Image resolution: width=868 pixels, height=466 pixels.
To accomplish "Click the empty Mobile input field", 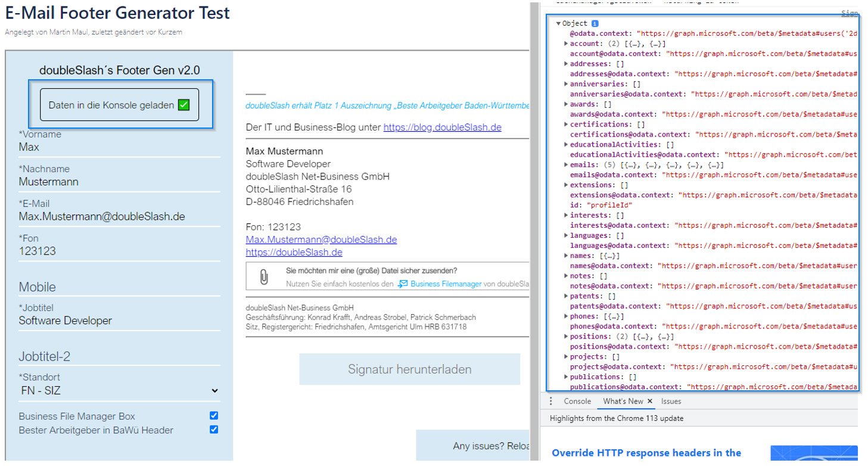I will pos(119,287).
